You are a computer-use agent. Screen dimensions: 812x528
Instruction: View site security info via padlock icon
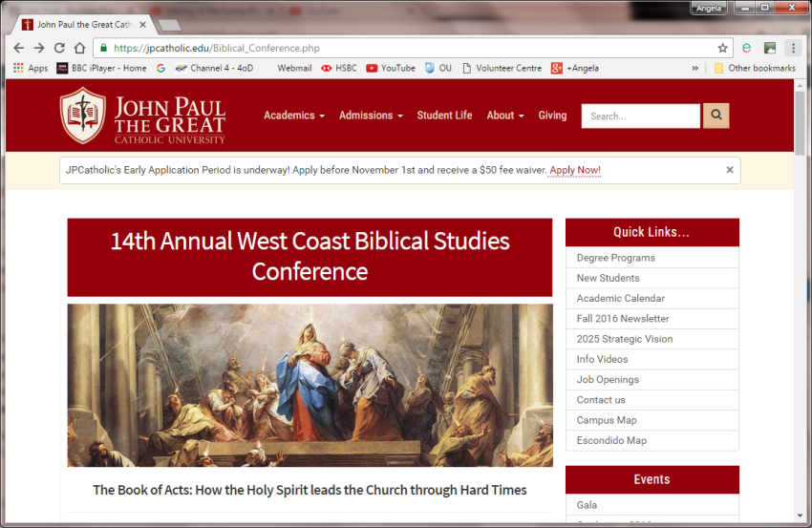tap(103, 48)
